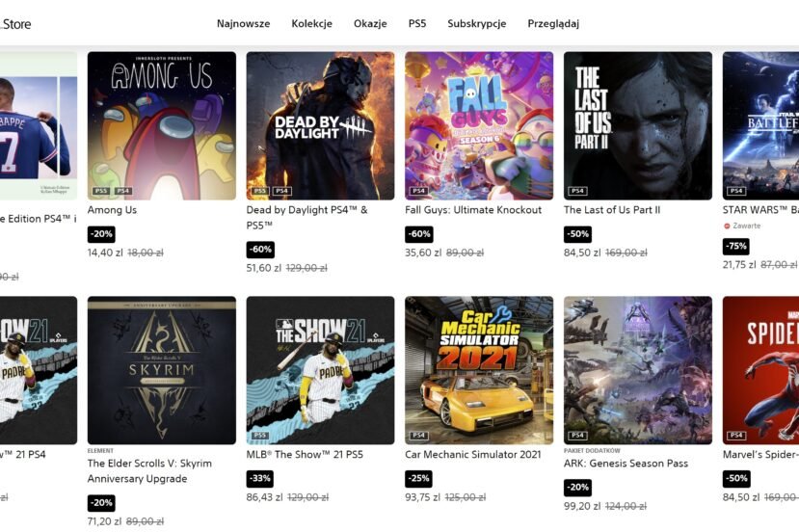This screenshot has height=532, width=799.
Task: Open the Subskrypcje menu item
Action: [476, 23]
